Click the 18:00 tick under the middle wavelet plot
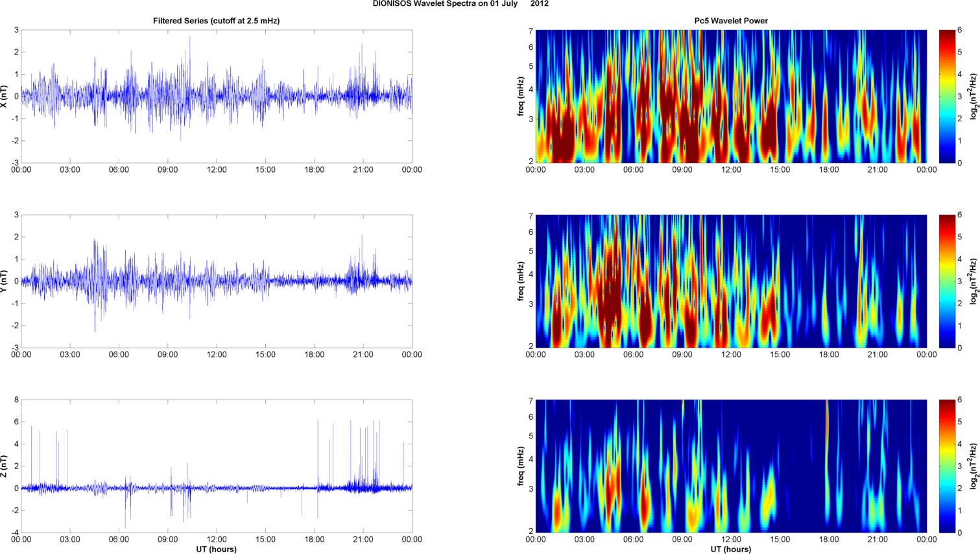 click(x=829, y=354)
